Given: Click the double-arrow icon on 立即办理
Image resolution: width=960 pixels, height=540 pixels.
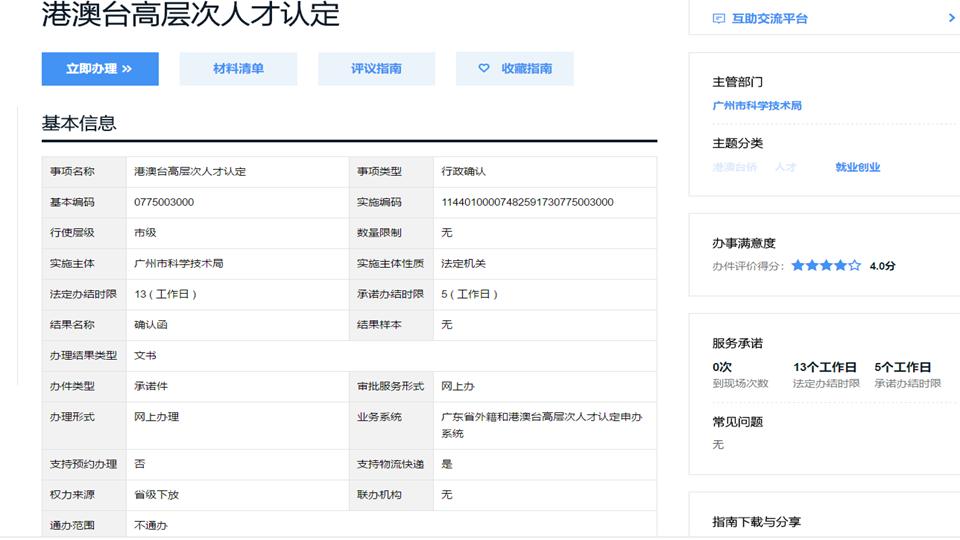Looking at the screenshot, I should [x=127, y=69].
